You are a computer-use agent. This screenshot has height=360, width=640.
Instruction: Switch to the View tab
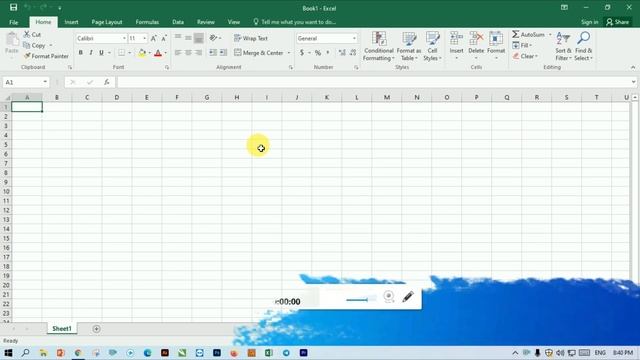pos(234,22)
